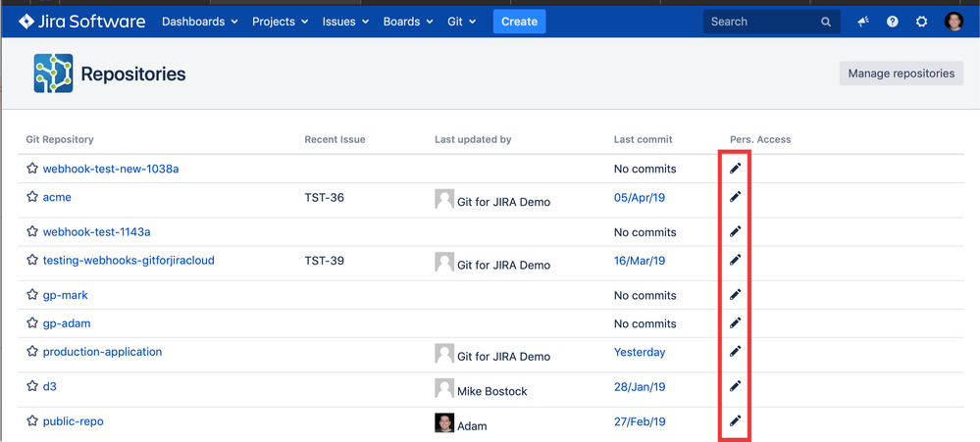Click Adam's avatar thumbnail in public-repo row
Screen dimensions: 980x442
click(x=443, y=422)
